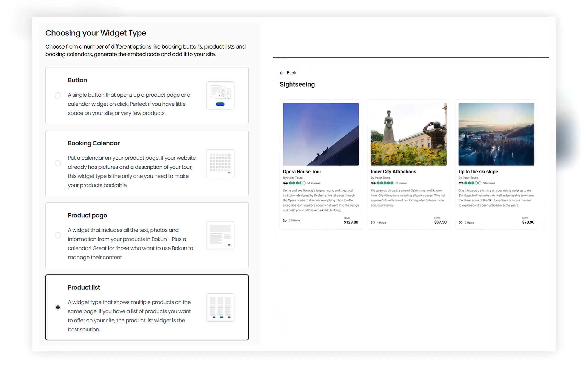Click clock icon beside 2.5 Hours

pyautogui.click(x=285, y=221)
